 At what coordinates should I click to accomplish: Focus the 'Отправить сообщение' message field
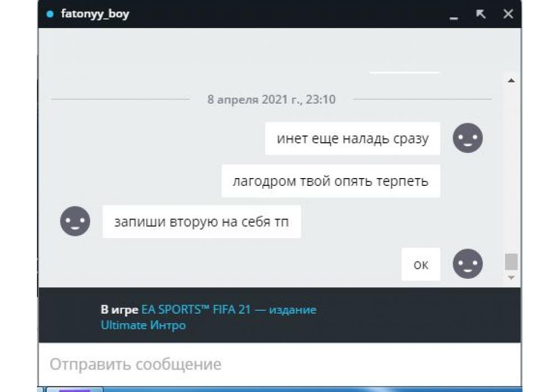coord(279,364)
